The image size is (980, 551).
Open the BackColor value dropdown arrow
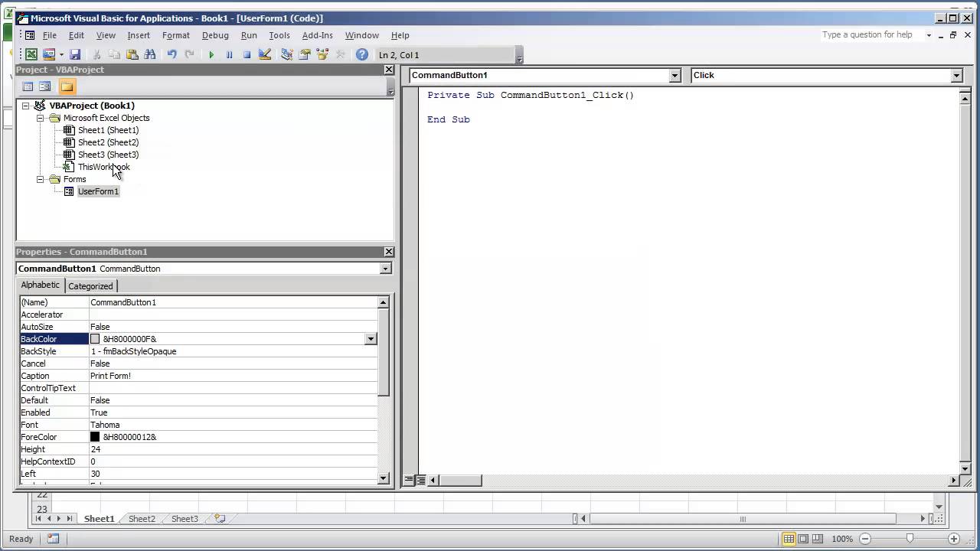pos(371,339)
